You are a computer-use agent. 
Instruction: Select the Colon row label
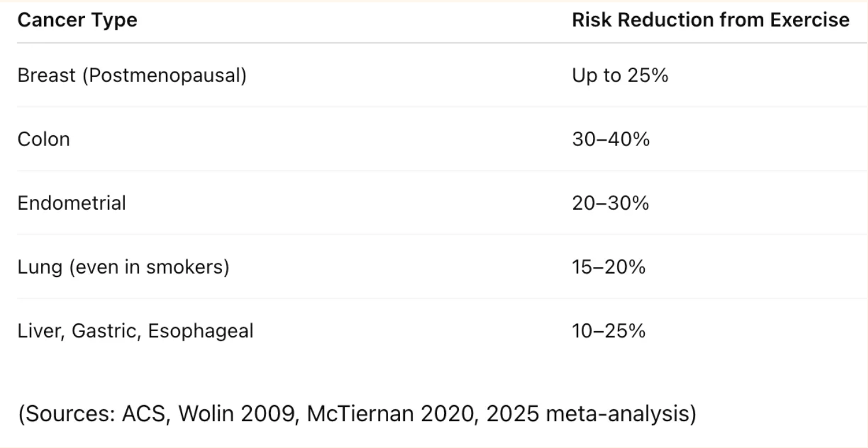pos(43,139)
